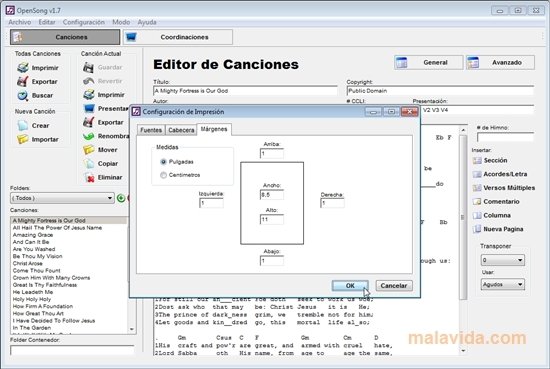
Task: Select song How Great Thou Art
Action: tap(38, 314)
